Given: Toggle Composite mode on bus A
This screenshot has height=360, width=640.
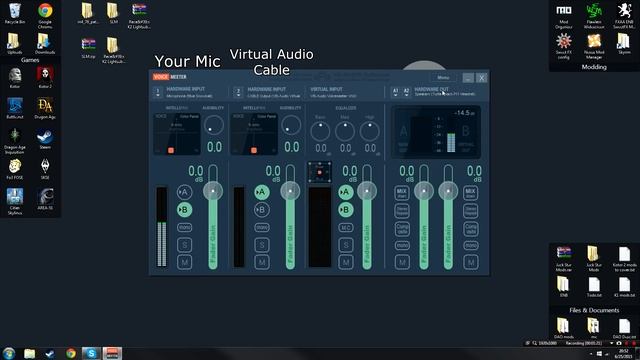Looking at the screenshot, I should (x=402, y=229).
